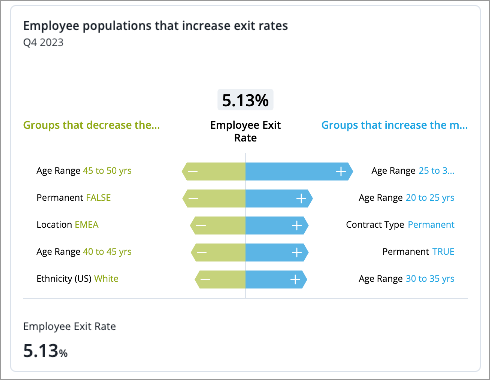Select the Age Range 30 to 35 yrs label
Image resolution: width=490 pixels, height=380 pixels.
406,279
